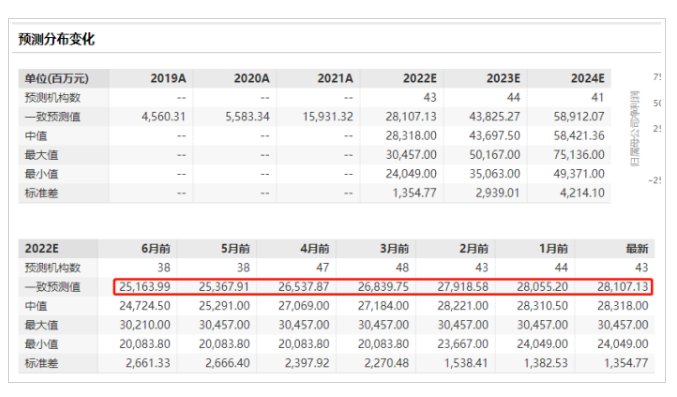This screenshot has height=397, width=677.
Task: Select consensus value 25,163.99
Action: (x=145, y=287)
